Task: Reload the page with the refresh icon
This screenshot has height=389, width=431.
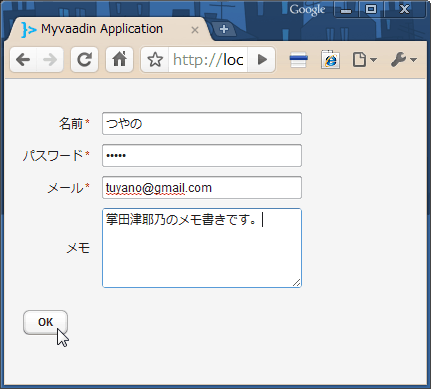Action: click(x=85, y=60)
